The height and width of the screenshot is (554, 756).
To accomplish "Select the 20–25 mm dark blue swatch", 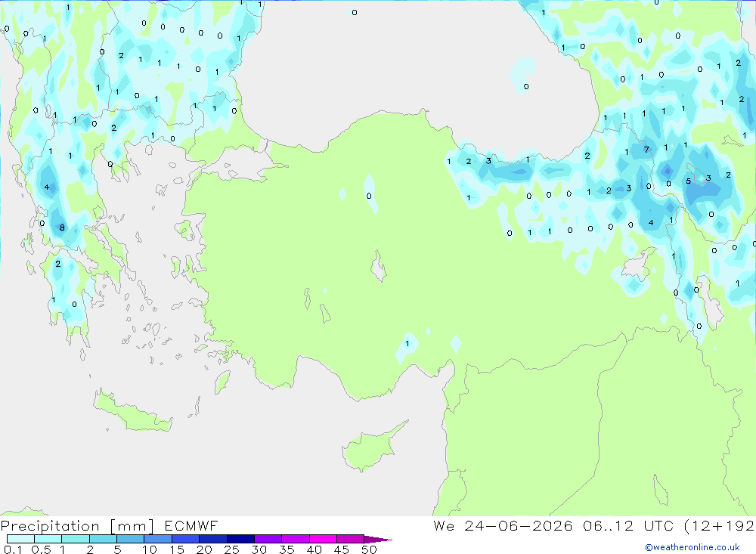I will coord(213,539).
